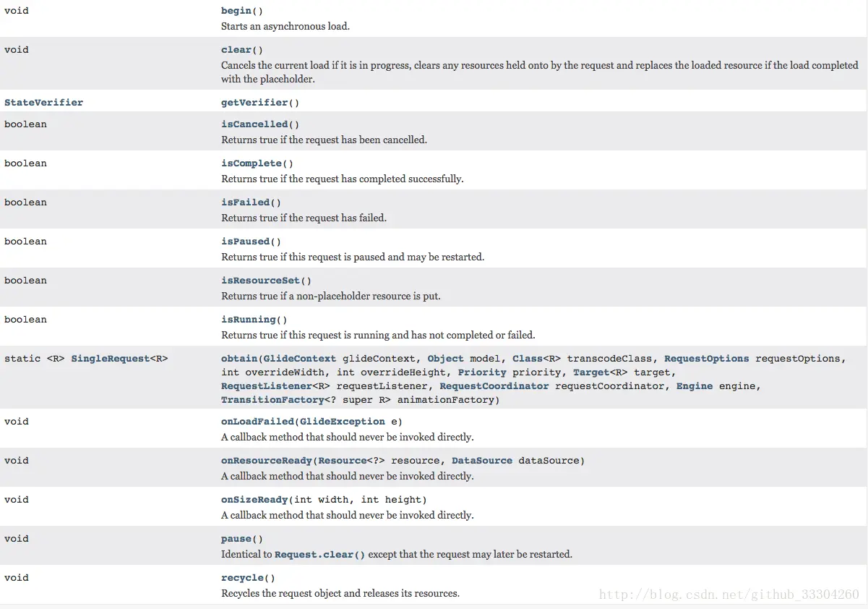Open the obtain method link

(x=239, y=359)
